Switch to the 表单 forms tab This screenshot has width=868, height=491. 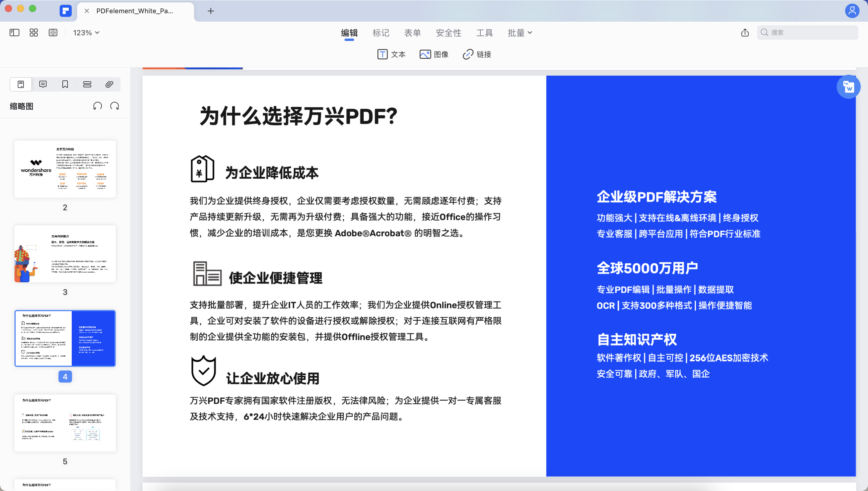413,32
